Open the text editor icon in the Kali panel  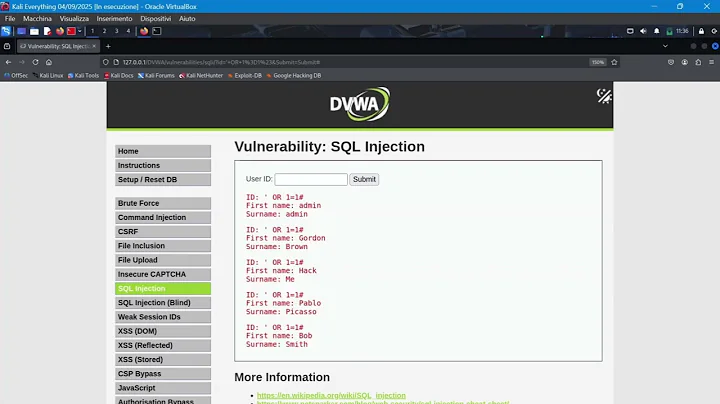(47, 31)
